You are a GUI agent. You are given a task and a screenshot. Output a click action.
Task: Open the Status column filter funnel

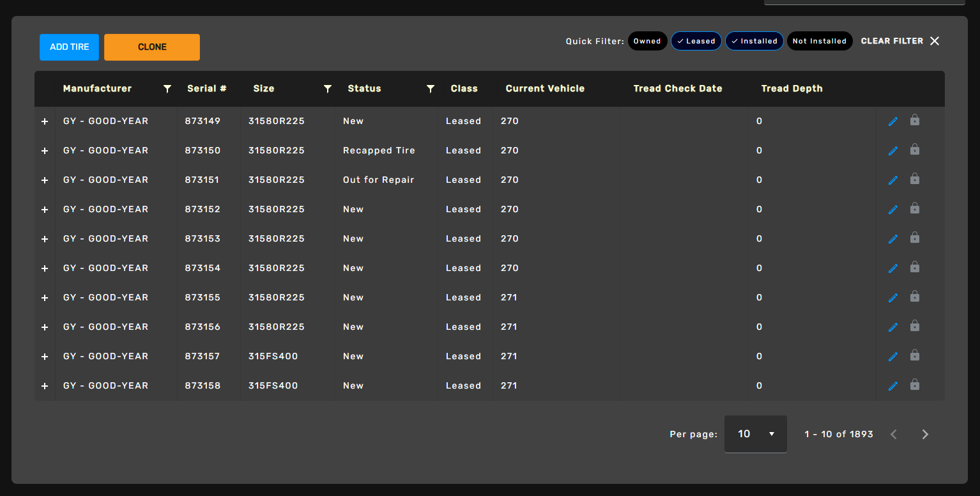[431, 89]
